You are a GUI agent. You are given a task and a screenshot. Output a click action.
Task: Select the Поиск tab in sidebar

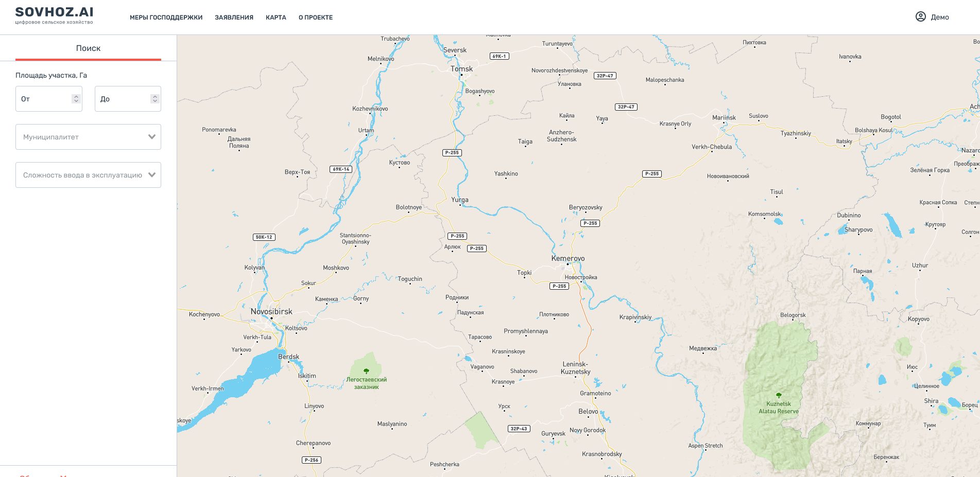coord(88,48)
